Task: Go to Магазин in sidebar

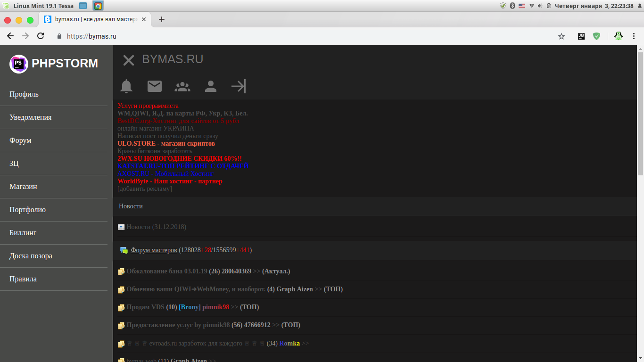Action: (23, 187)
